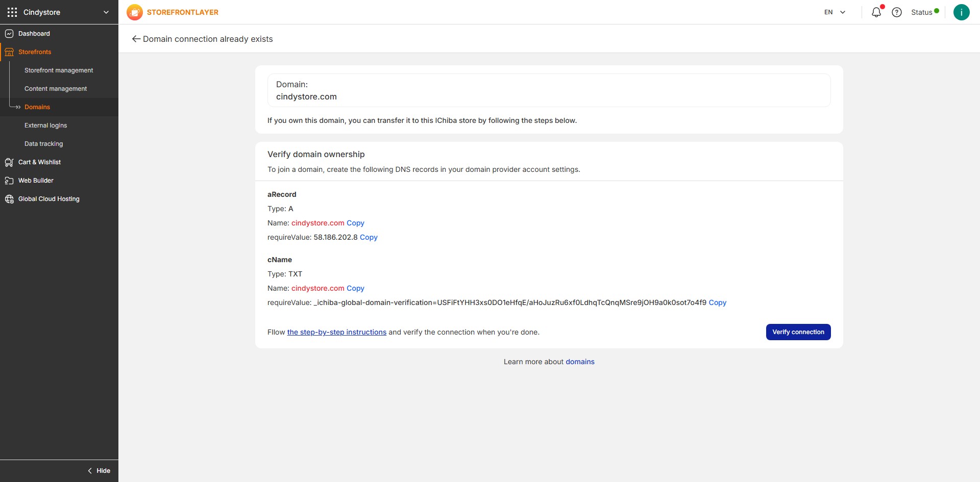
Task: Open the EN language dropdown
Action: (835, 12)
